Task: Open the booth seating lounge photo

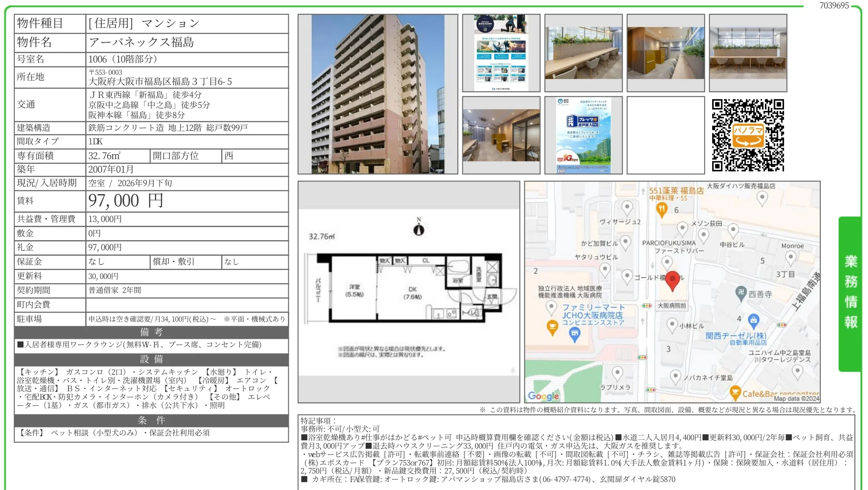Action: pos(501,135)
